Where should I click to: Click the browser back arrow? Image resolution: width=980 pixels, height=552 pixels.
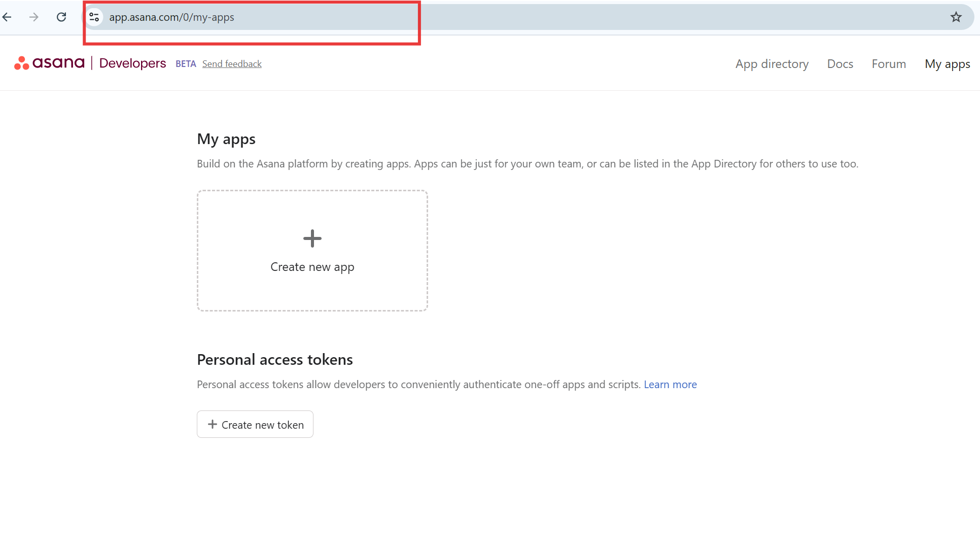pyautogui.click(x=7, y=17)
